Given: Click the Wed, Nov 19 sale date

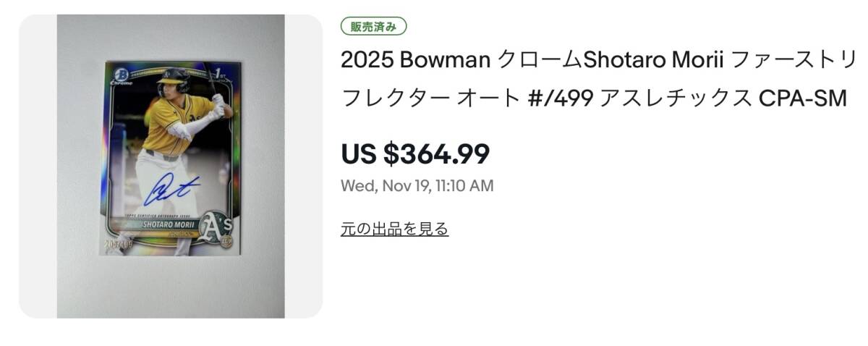Looking at the screenshot, I should (x=417, y=186).
